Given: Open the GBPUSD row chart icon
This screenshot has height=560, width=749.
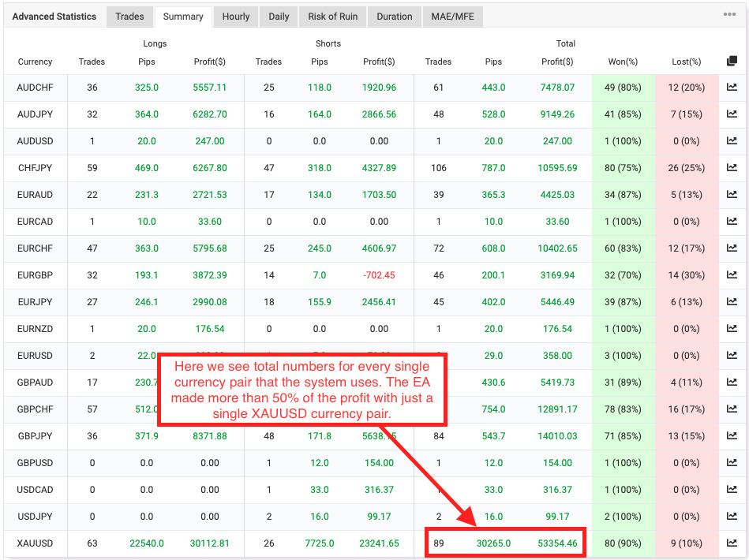Looking at the screenshot, I should click(x=732, y=462).
